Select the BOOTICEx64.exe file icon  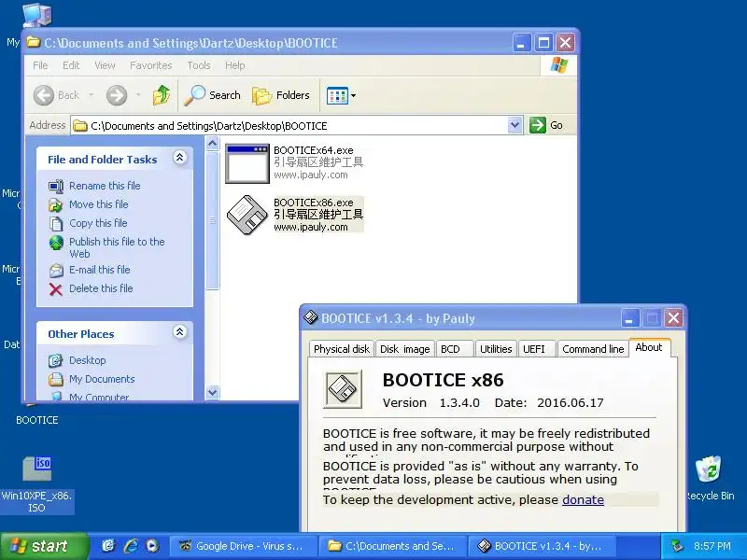pyautogui.click(x=247, y=163)
